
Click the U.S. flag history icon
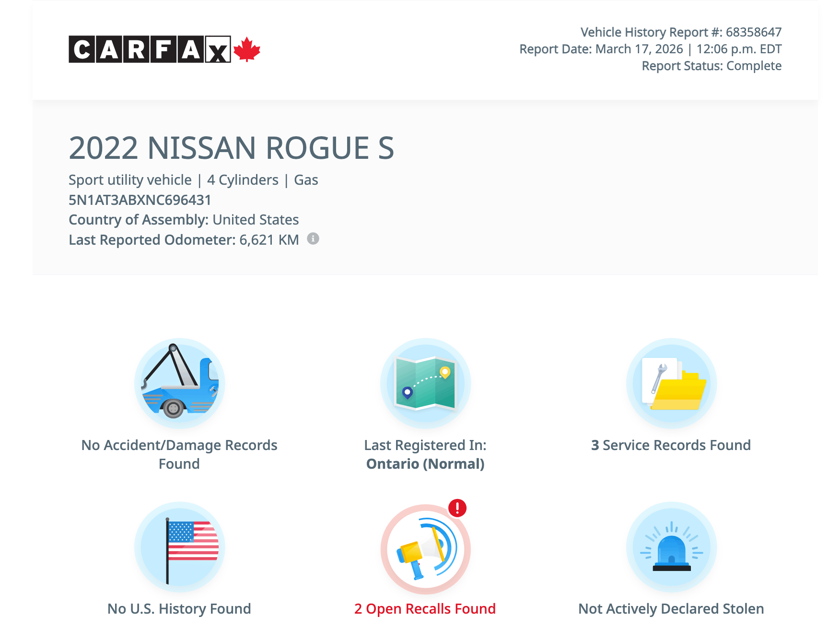(179, 547)
